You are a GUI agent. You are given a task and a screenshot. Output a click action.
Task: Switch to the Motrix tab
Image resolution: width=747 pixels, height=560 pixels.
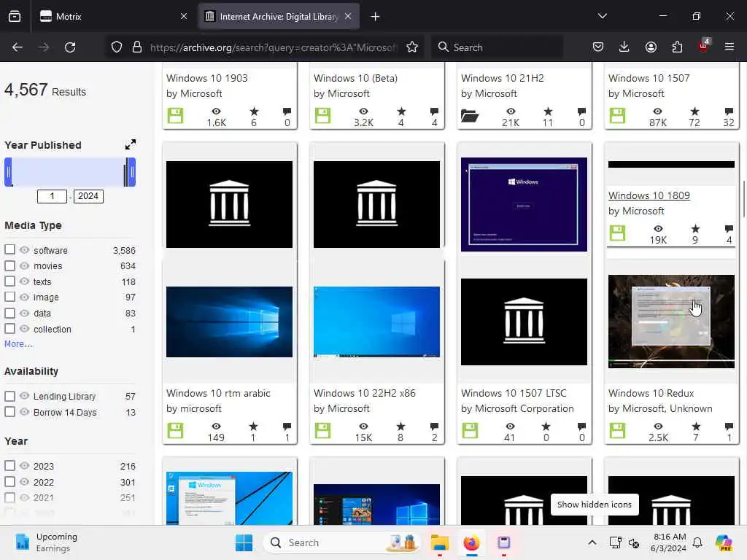tap(113, 17)
